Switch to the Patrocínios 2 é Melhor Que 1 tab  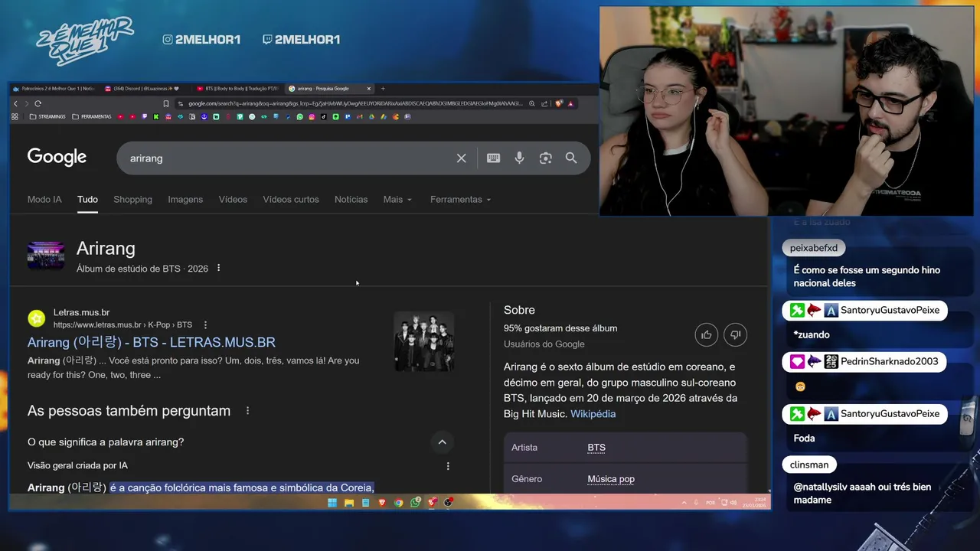click(x=54, y=89)
